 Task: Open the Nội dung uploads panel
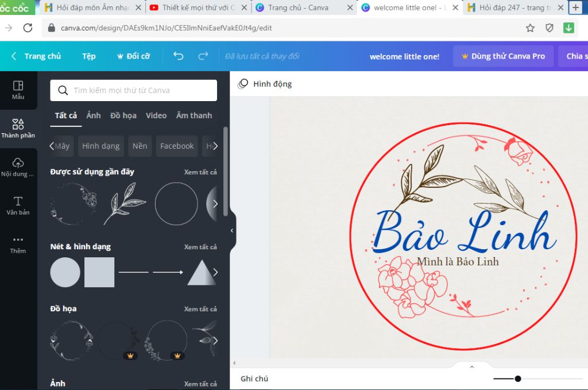point(18,167)
